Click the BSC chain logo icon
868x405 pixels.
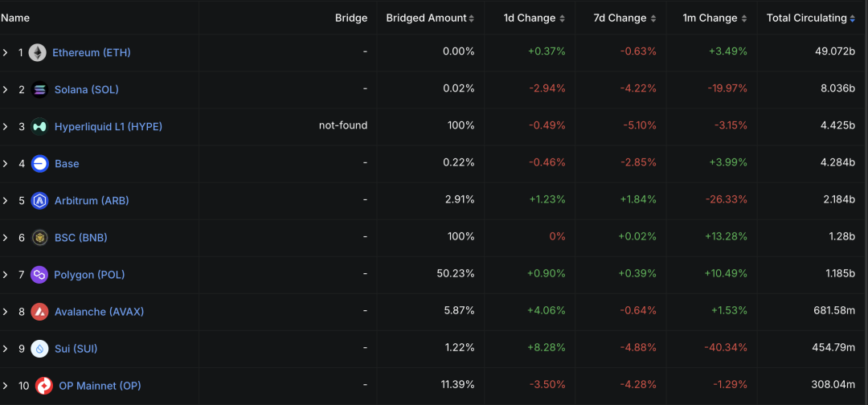(39, 238)
